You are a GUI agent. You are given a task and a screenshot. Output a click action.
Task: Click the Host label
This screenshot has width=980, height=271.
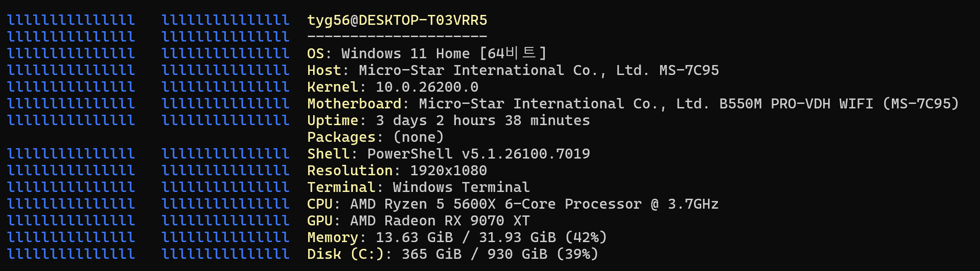324,70
